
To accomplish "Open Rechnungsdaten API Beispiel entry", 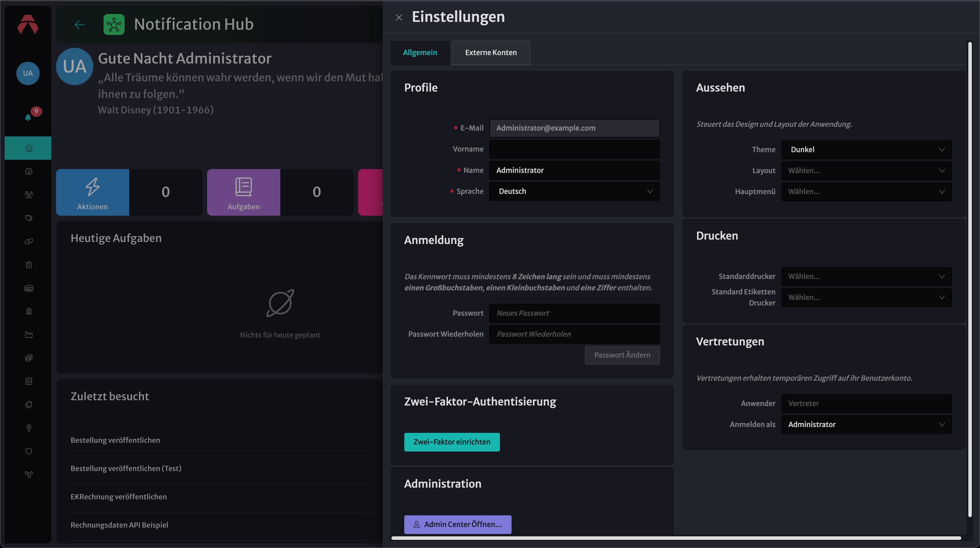I will [120, 525].
